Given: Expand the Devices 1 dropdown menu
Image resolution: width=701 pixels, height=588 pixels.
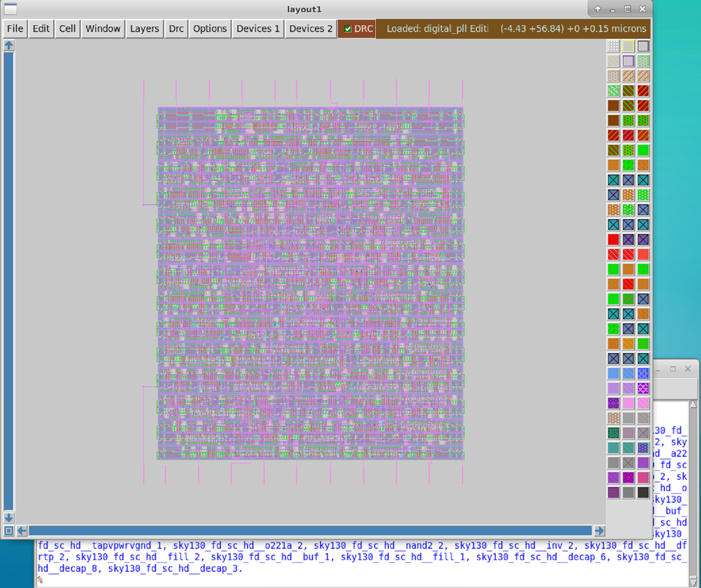Looking at the screenshot, I should [258, 29].
